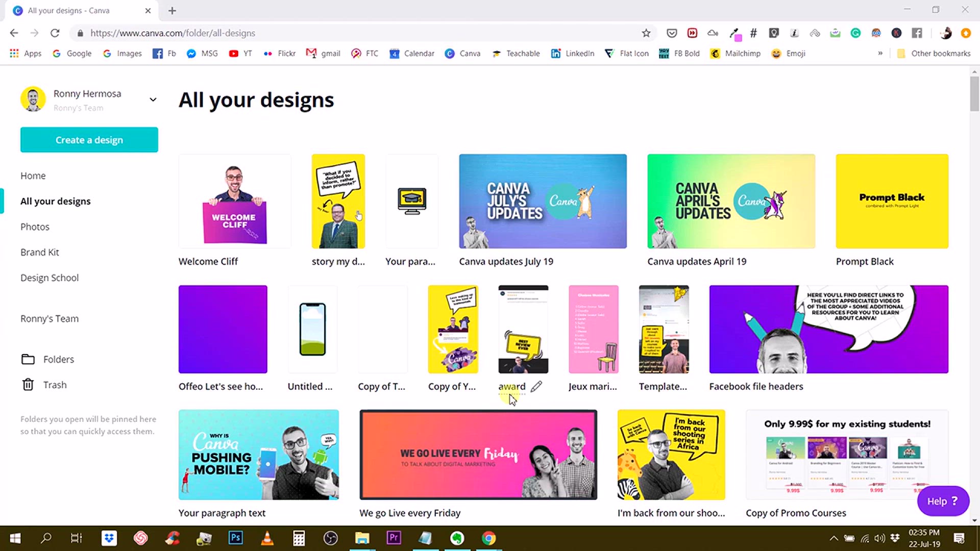The width and height of the screenshot is (980, 551).
Task: Open the volume control in system tray
Action: [879, 538]
